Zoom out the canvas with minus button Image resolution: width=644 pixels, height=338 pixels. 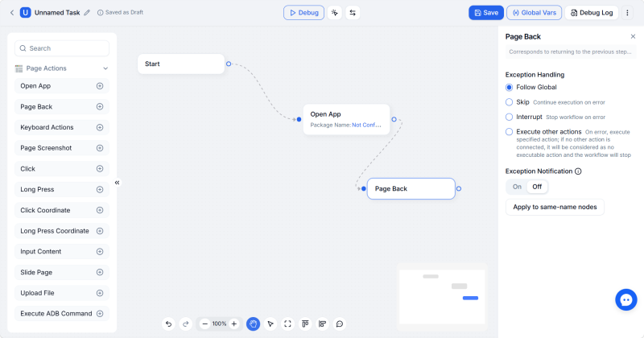204,324
